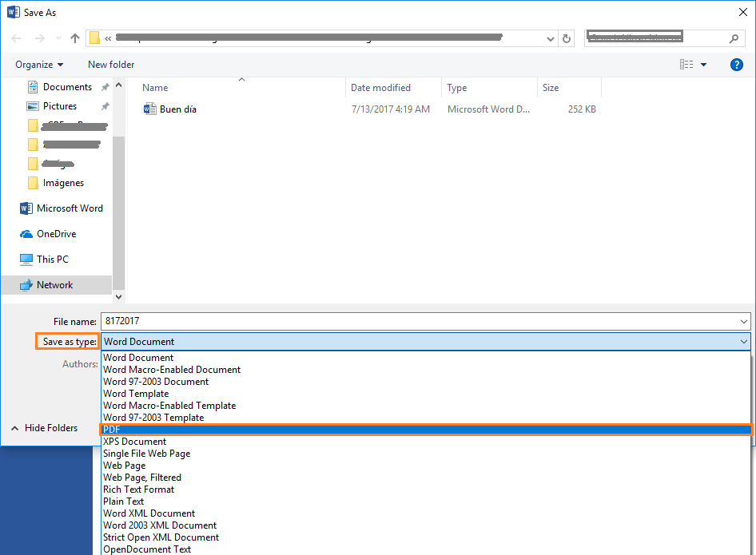Select Plain Text save type
Viewport: 756px width, 555px height.
point(426,501)
